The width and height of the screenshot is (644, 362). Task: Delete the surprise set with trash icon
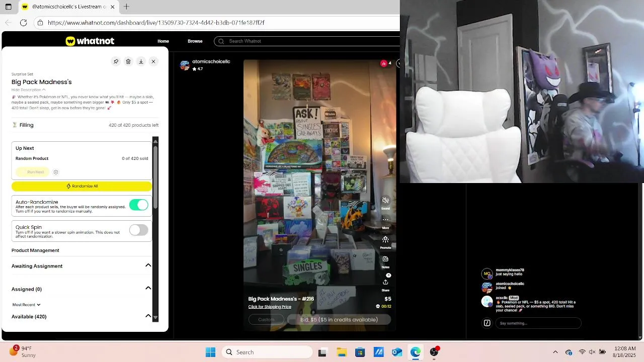click(128, 61)
